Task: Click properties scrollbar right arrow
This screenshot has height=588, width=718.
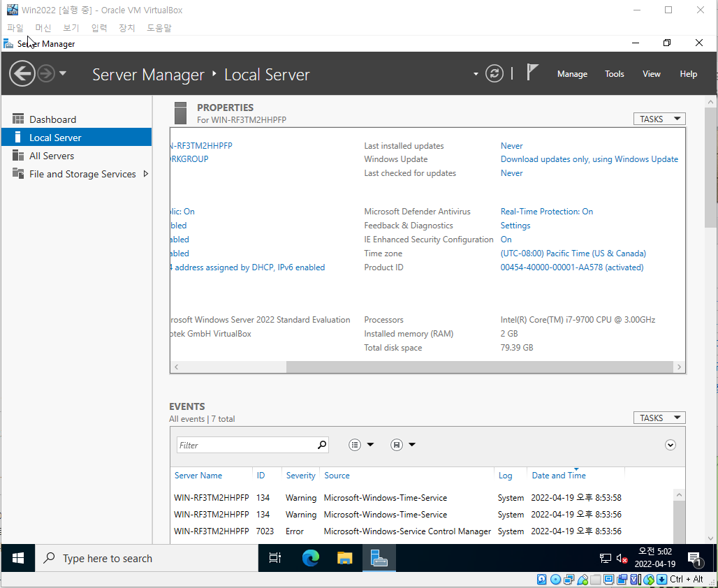Action: (679, 367)
